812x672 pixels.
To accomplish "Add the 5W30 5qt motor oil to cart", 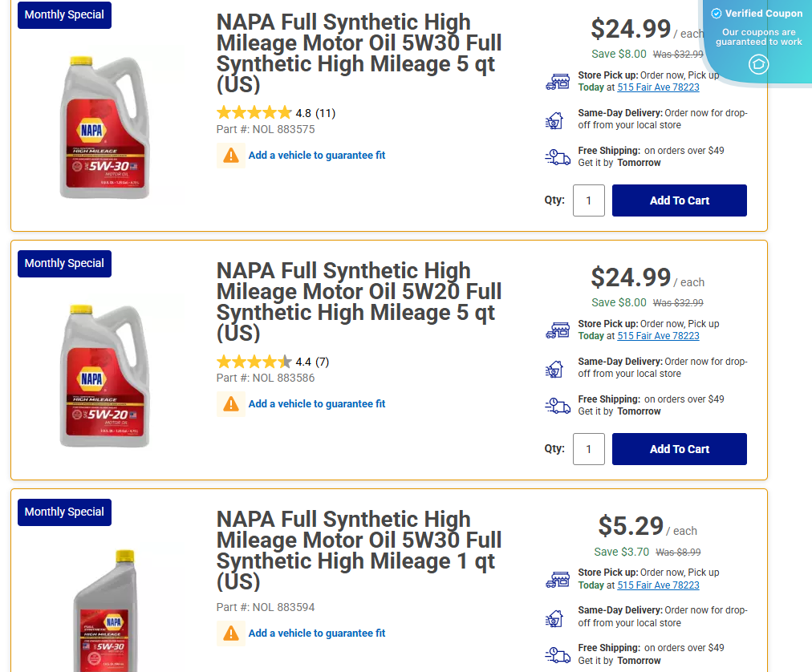I will tap(679, 200).
